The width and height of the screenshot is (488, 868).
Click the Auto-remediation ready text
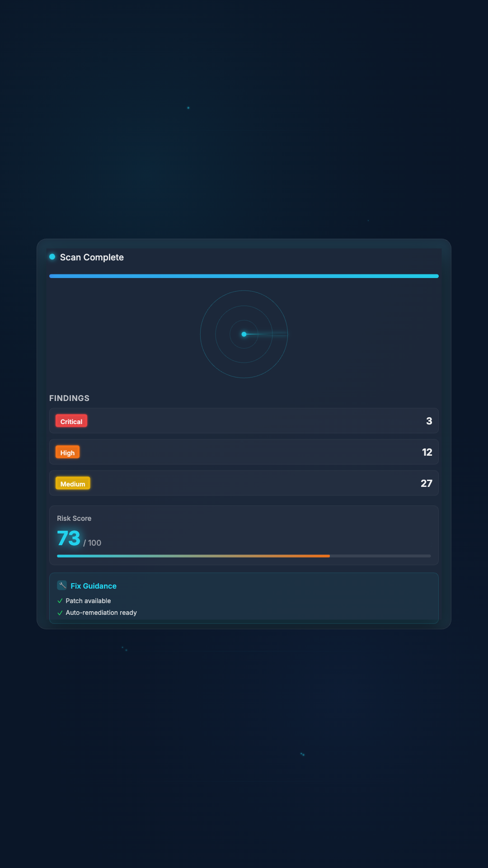(101, 613)
